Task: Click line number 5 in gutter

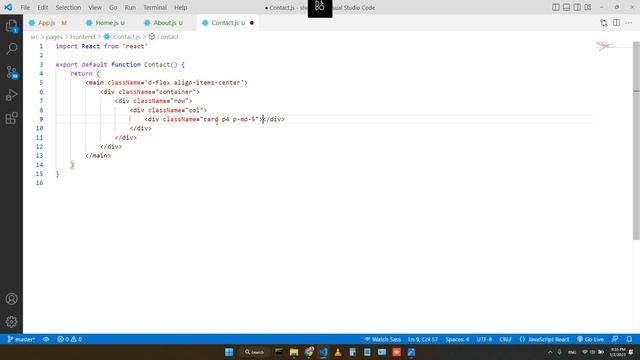Action: point(41,82)
